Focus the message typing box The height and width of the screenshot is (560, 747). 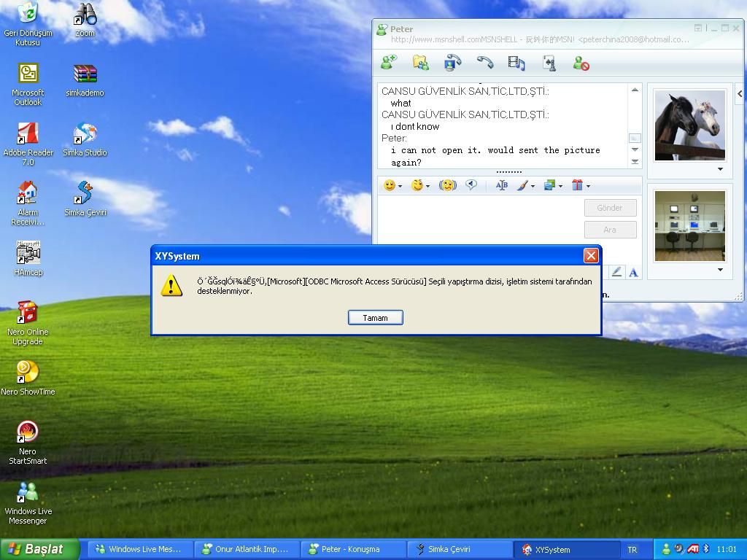point(480,222)
